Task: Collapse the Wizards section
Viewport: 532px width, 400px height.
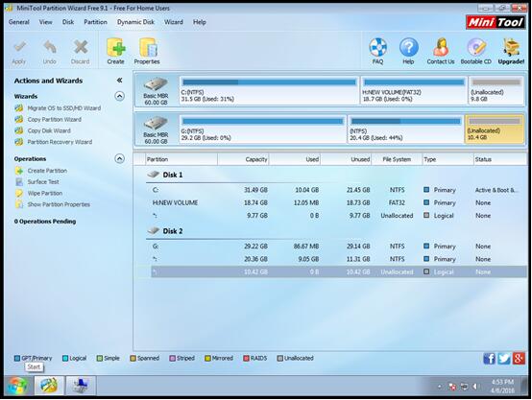Action: point(119,96)
